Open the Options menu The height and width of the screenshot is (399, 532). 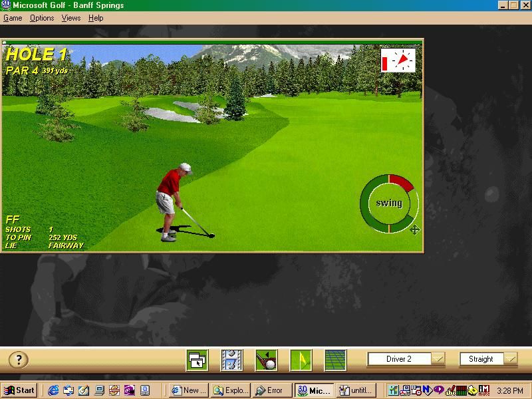pos(41,18)
